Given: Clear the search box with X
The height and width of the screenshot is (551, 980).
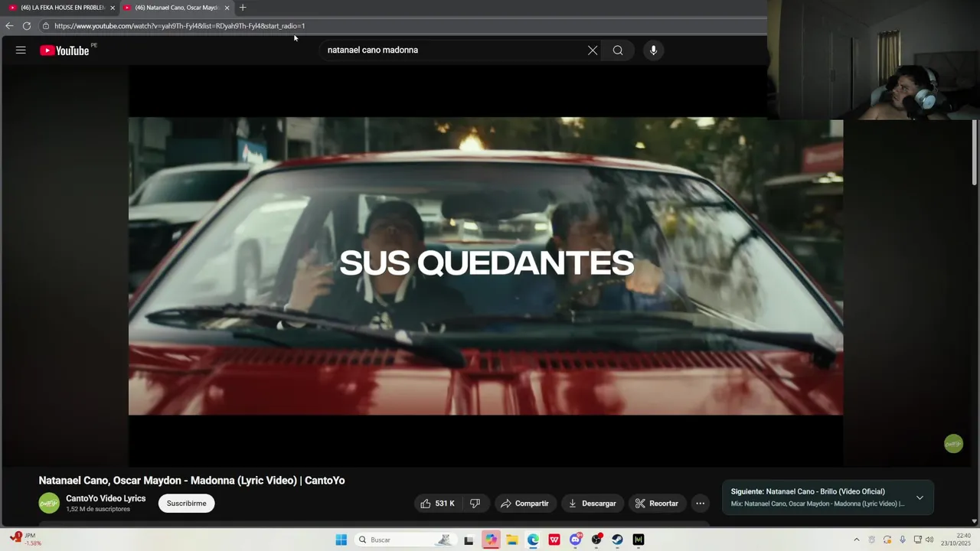Looking at the screenshot, I should coord(593,51).
